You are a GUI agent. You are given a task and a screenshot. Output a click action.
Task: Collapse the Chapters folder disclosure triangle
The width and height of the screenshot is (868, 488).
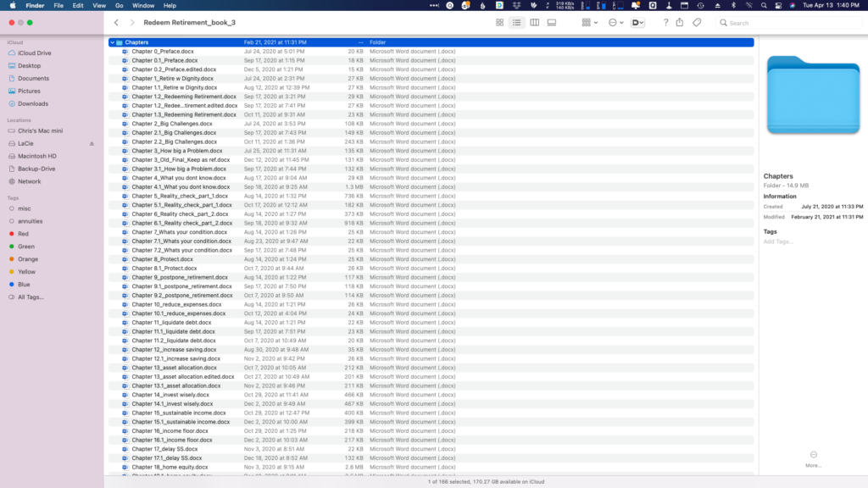click(113, 42)
